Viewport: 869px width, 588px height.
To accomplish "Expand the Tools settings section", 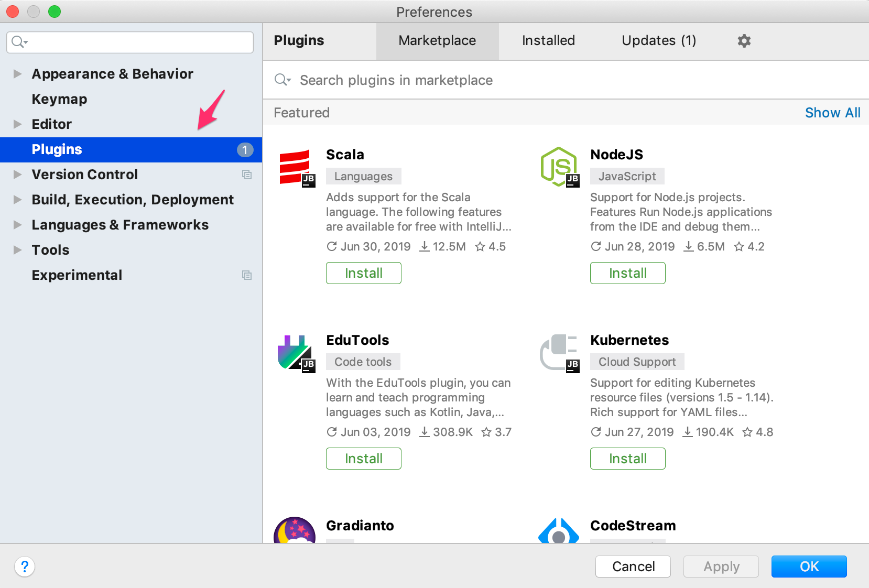I will coord(17,250).
